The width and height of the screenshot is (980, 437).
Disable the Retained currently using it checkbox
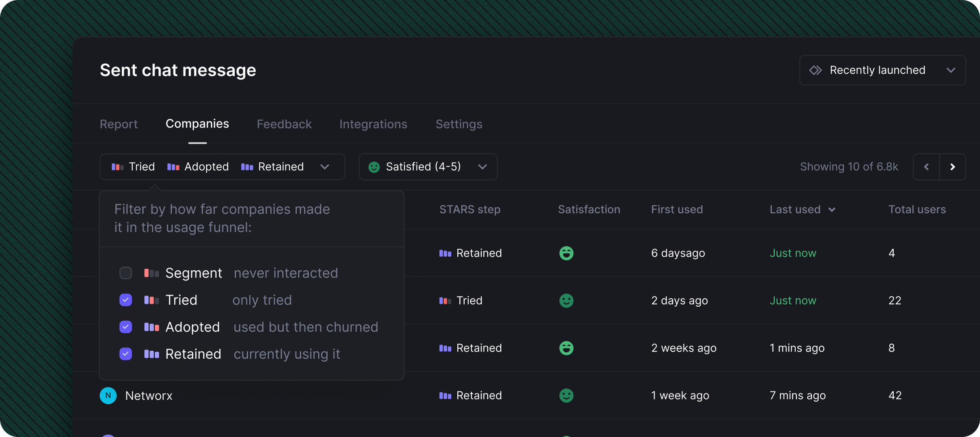[x=126, y=354]
